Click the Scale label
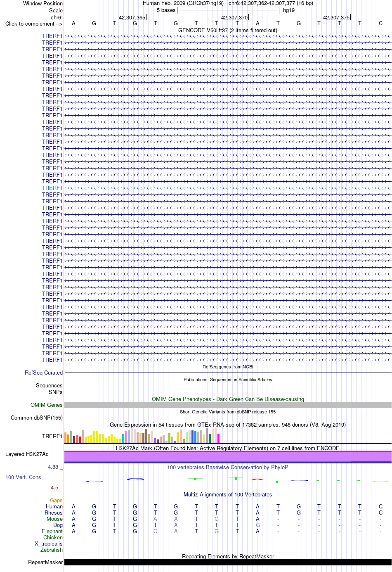The height and width of the screenshot is (572, 392). 56,10
